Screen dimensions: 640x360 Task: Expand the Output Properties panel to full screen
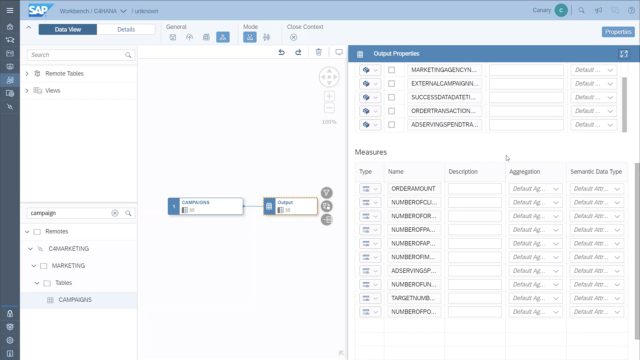(x=624, y=54)
